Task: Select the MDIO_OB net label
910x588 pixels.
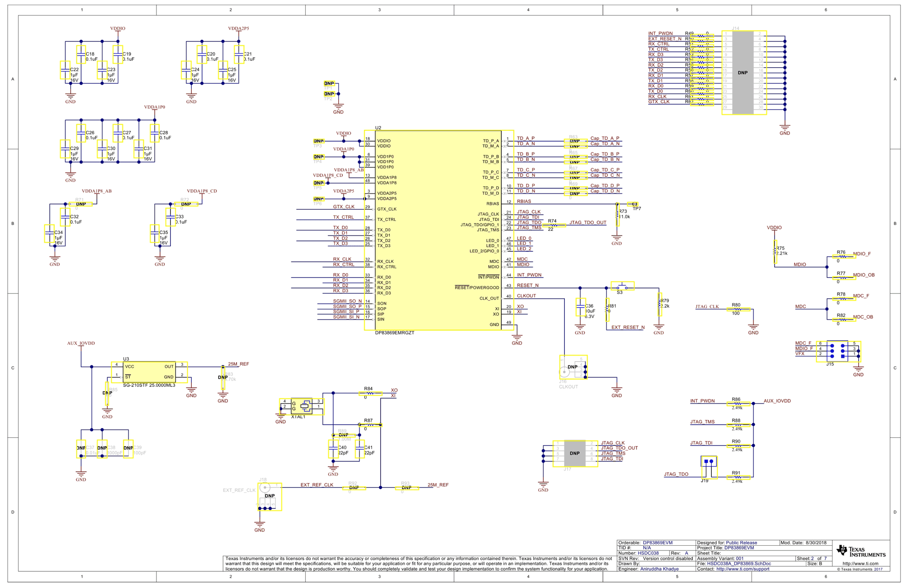Action: click(864, 275)
